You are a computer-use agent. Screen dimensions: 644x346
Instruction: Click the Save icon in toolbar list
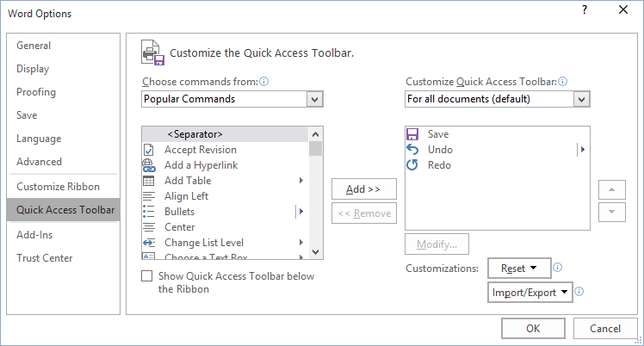(412, 134)
